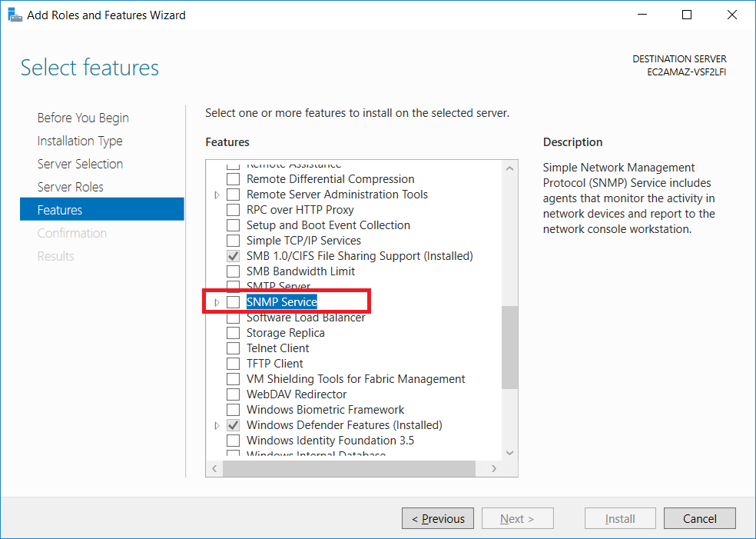Expand Windows Defender Features tree node
The image size is (756, 539).
(x=217, y=426)
